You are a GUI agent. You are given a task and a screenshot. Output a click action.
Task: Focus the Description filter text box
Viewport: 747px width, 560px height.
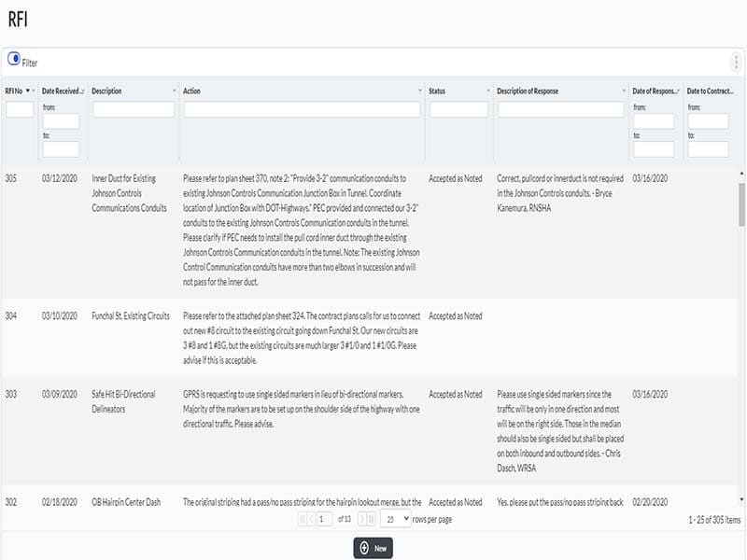(x=134, y=110)
